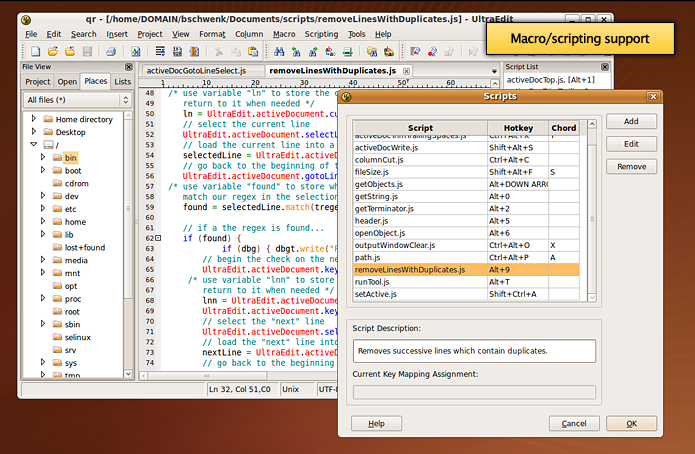Close the File View panel

pos(129,67)
